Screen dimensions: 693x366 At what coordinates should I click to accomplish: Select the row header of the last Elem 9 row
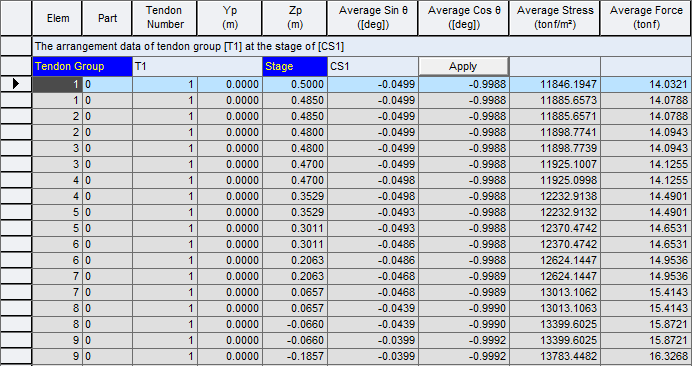(16, 356)
